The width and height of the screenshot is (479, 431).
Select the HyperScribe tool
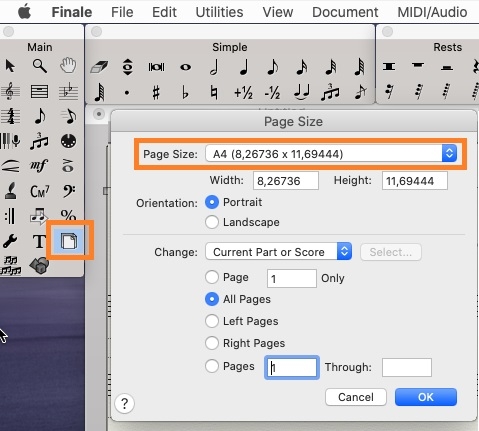tap(10, 141)
